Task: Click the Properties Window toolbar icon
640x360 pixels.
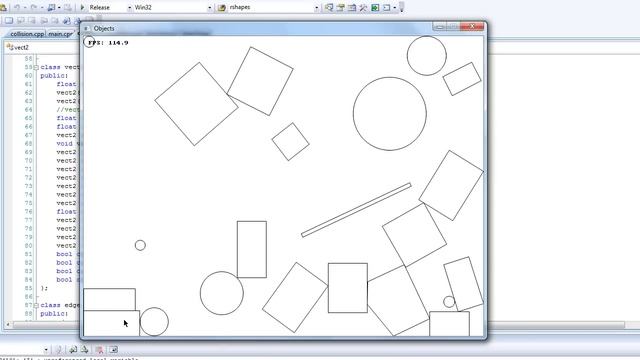Action: point(340,7)
